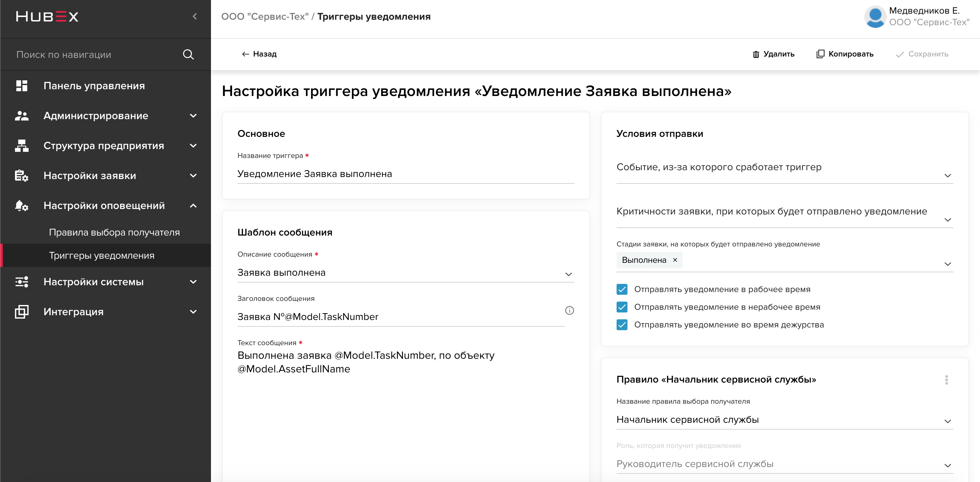Open the three-dot menu of Правило Начальник сервисной службы

pyautogui.click(x=947, y=380)
